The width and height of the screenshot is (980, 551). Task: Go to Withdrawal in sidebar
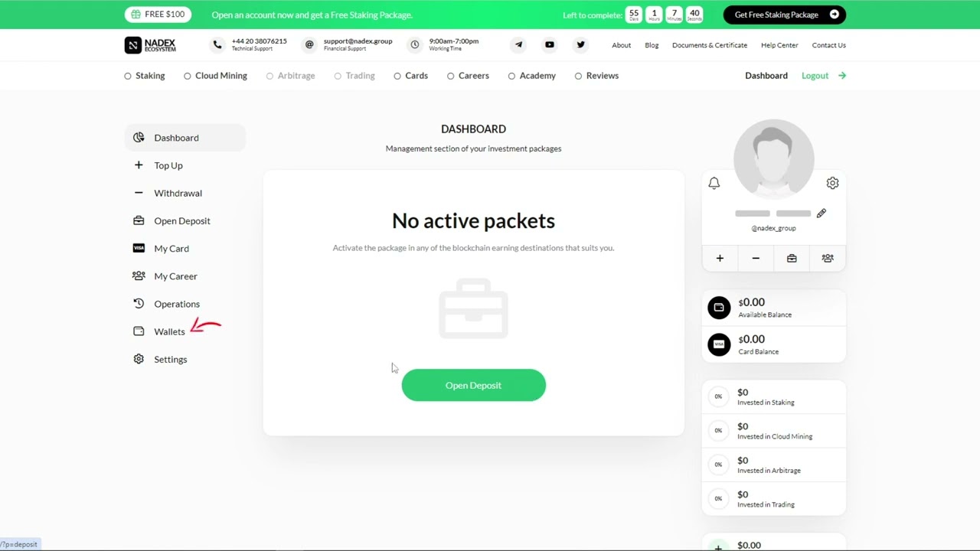point(178,193)
